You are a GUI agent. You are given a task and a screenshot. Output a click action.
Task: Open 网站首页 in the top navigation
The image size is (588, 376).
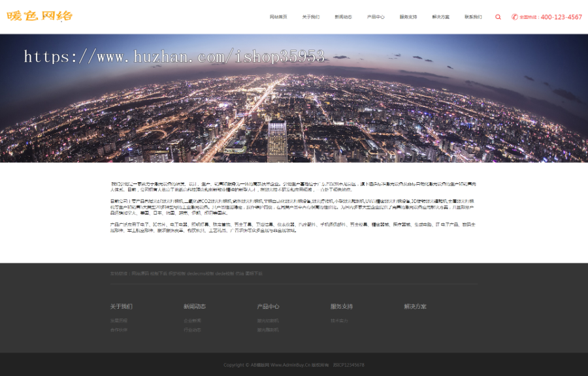[278, 17]
